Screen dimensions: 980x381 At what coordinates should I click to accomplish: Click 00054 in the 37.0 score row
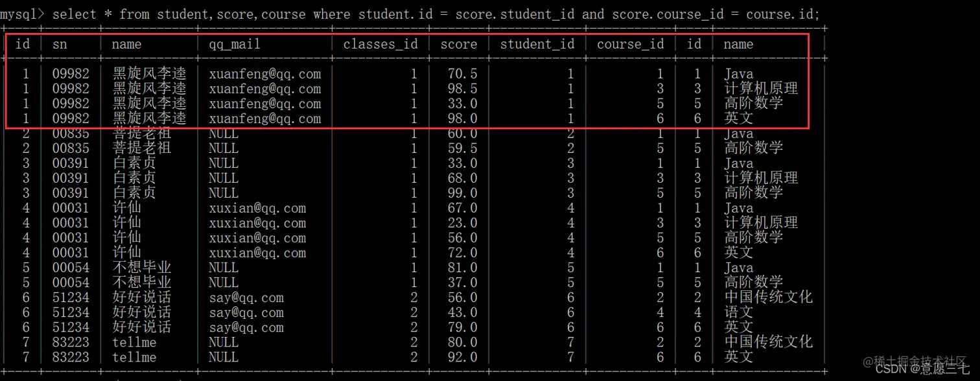point(71,283)
